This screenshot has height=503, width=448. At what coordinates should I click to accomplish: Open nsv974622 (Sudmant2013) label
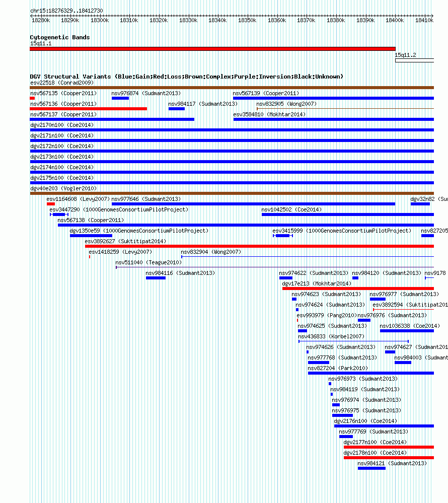coord(313,273)
